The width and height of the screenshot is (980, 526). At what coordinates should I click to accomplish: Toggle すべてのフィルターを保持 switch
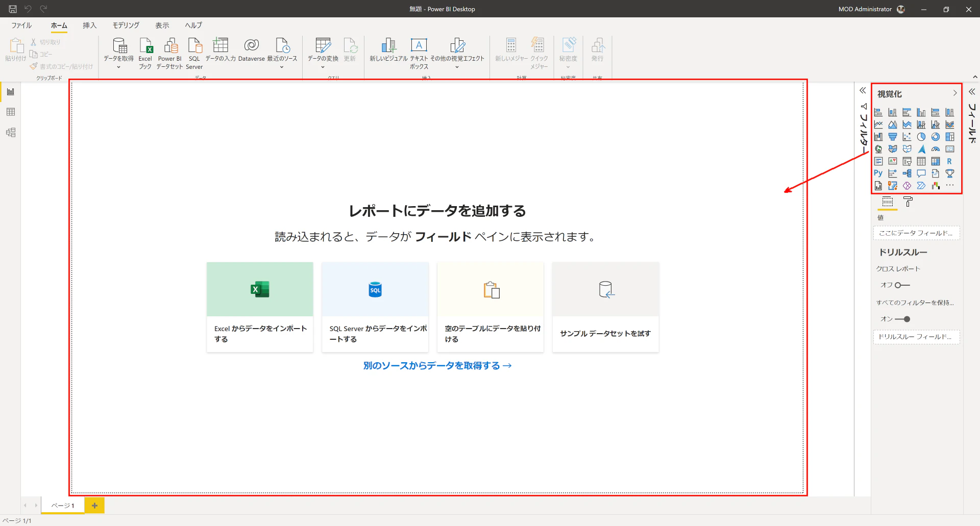tap(902, 319)
